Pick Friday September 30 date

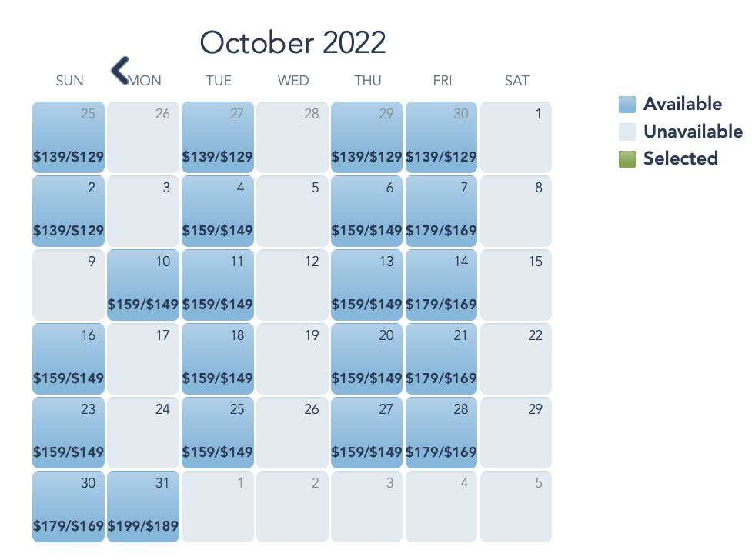[x=442, y=137]
